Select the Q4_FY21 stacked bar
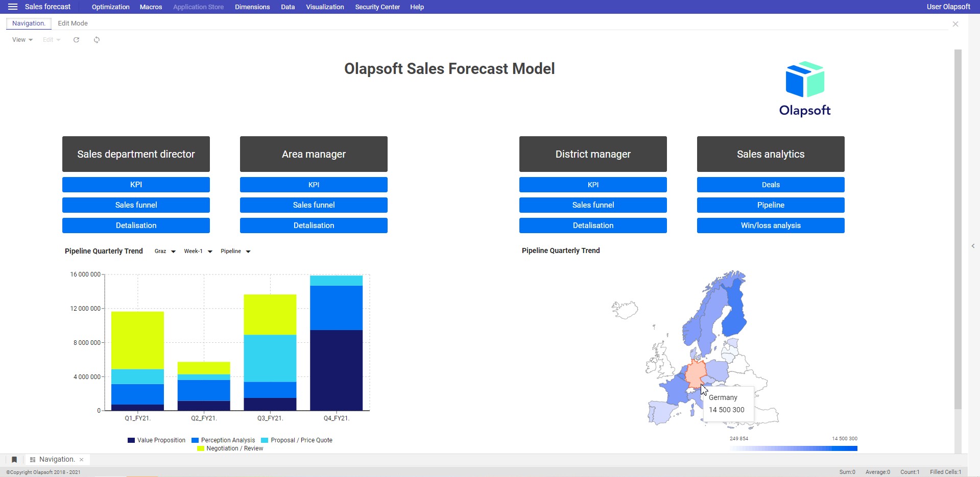Image resolution: width=980 pixels, height=477 pixels. click(336, 343)
